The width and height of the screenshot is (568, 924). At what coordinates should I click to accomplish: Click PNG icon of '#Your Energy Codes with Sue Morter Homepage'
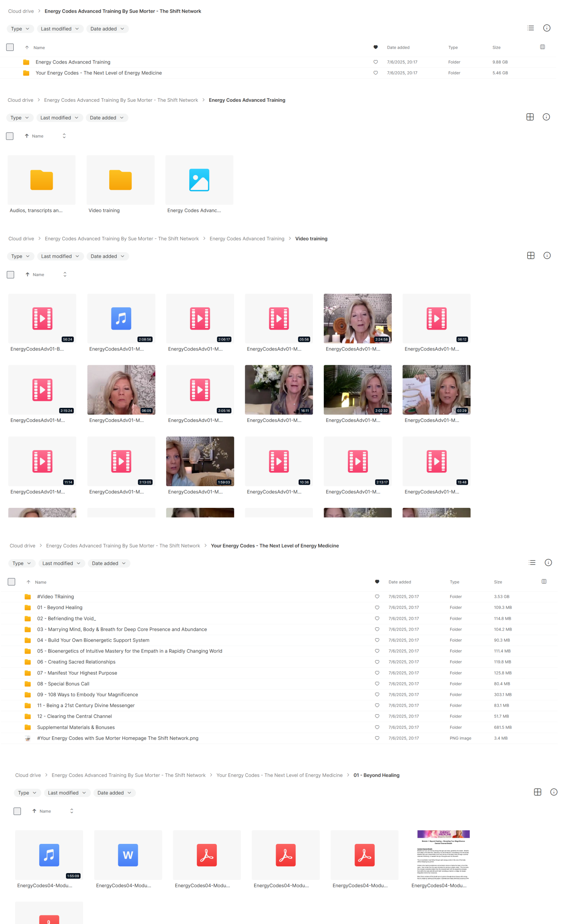point(28,738)
